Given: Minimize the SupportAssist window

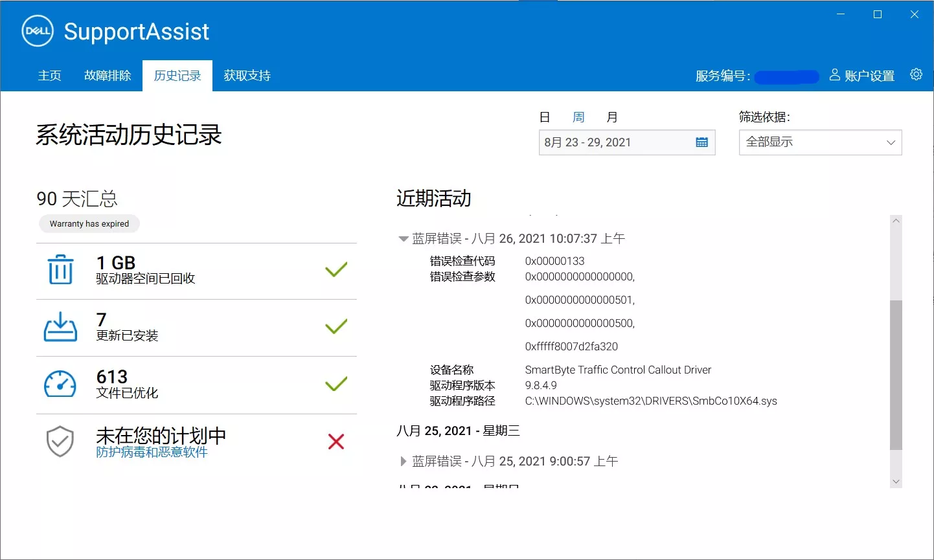Looking at the screenshot, I should pyautogui.click(x=841, y=14).
